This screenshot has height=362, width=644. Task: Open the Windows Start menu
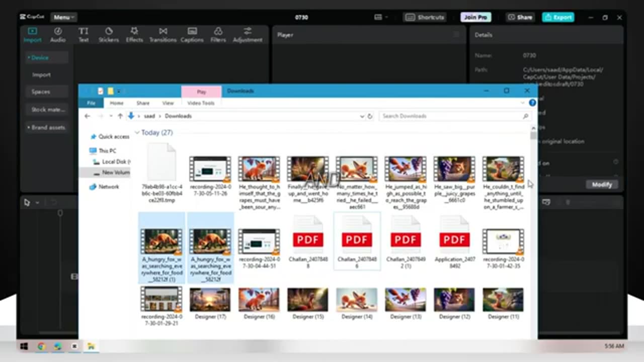tap(24, 346)
